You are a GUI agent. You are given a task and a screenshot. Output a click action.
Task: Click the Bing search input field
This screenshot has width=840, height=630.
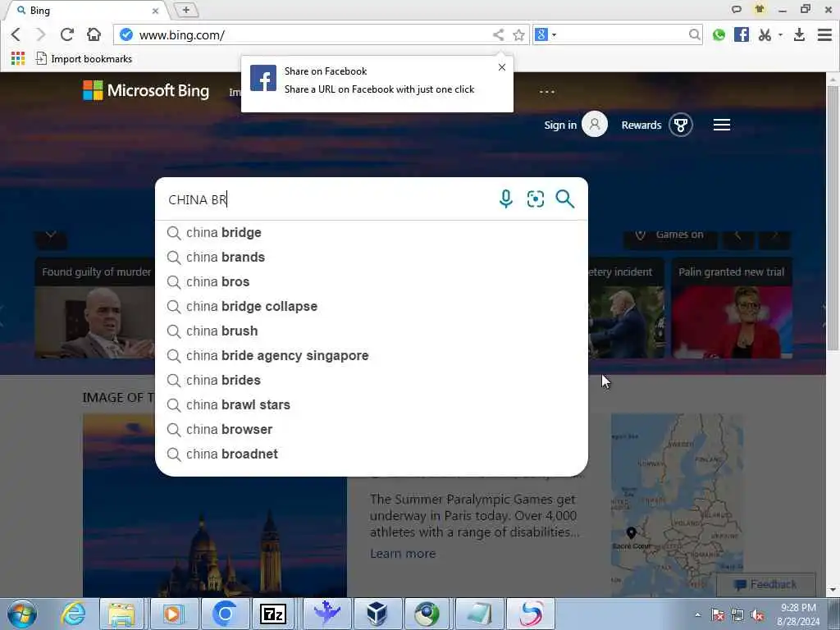(x=326, y=199)
